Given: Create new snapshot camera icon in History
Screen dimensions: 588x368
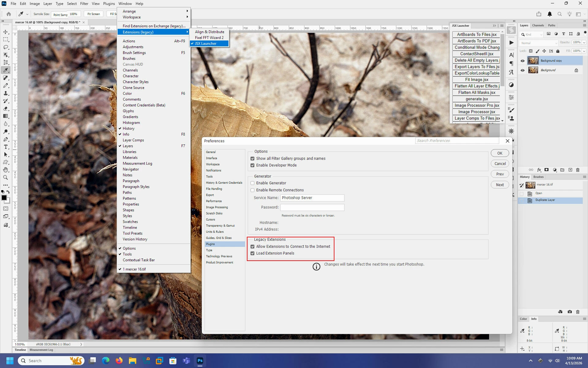Looking at the screenshot, I should pyautogui.click(x=569, y=312).
